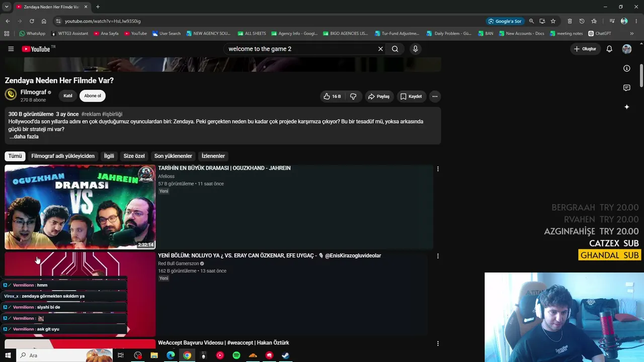Open the Windows Start menu
This screenshot has width=644, height=362.
pos(8,355)
